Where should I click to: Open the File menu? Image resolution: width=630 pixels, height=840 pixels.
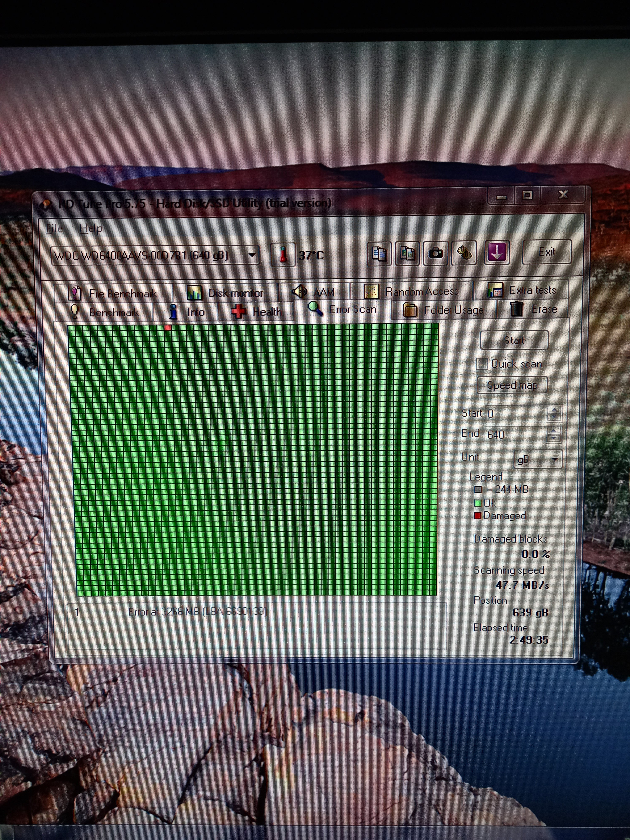54,229
